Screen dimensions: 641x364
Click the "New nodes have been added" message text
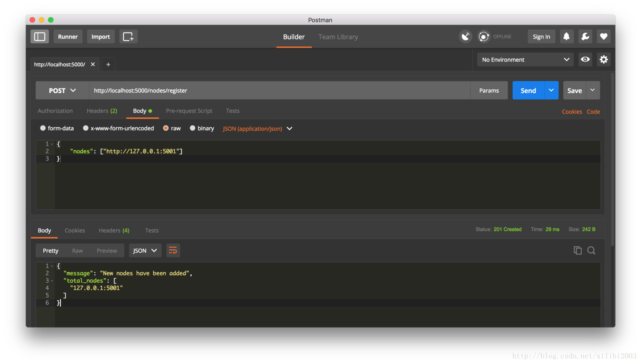click(x=144, y=273)
